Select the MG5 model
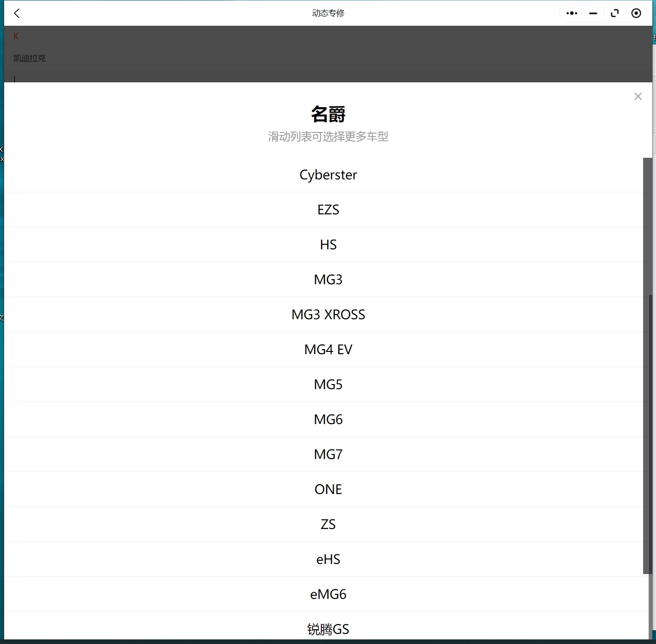The width and height of the screenshot is (656, 644). pyautogui.click(x=328, y=385)
